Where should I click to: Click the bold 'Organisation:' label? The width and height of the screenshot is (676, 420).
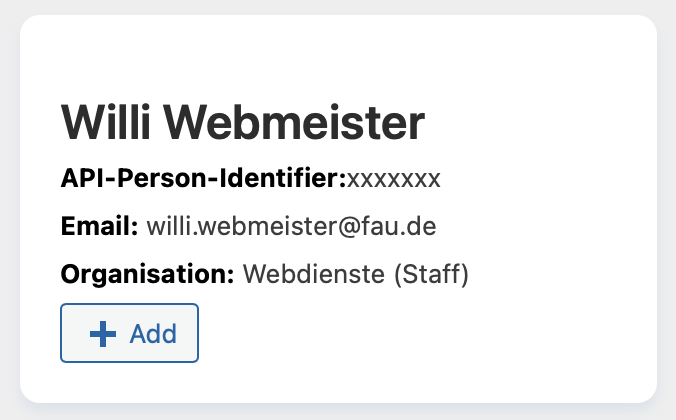tap(147, 274)
